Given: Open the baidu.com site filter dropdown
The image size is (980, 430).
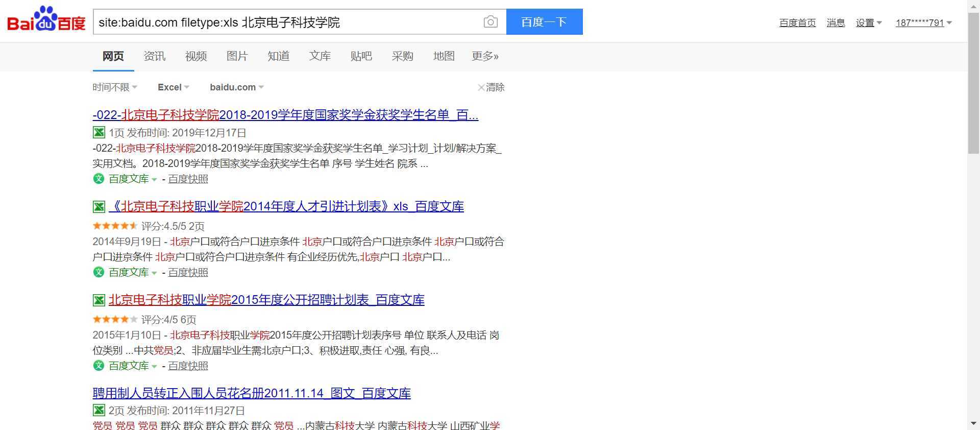Looking at the screenshot, I should click(237, 87).
